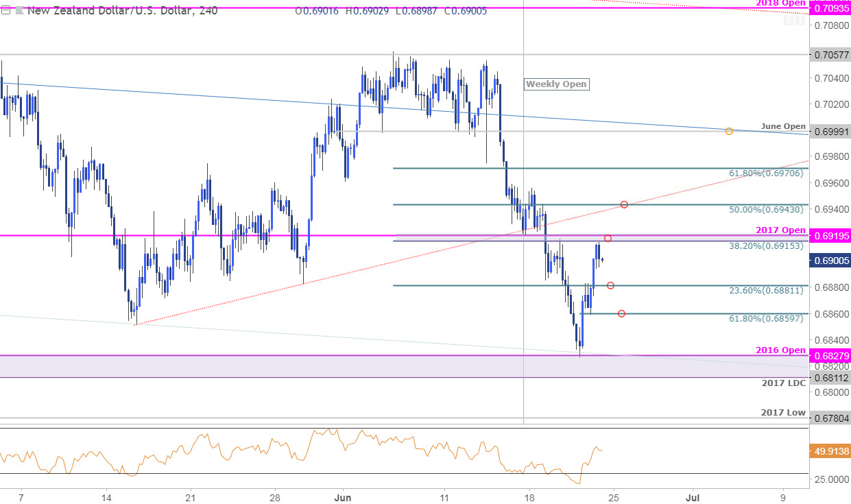The height and width of the screenshot is (504, 851).
Task: Click the High value H0.69029 in header
Action: tap(368, 10)
